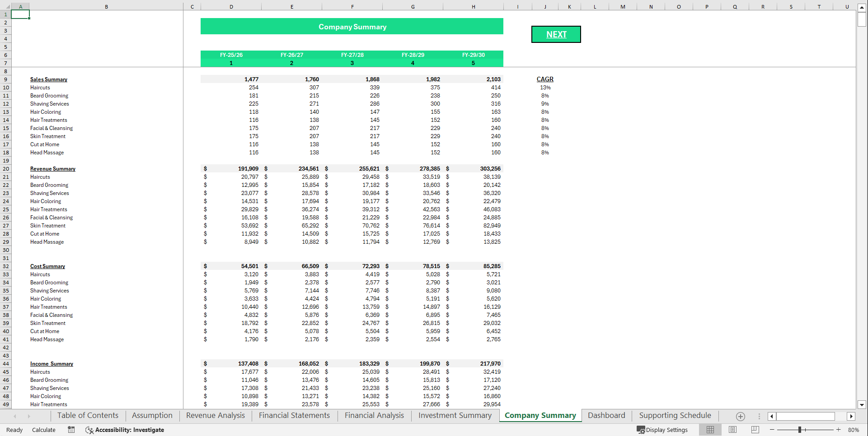
Task: Open Display Settings in status bar
Action: pos(662,430)
